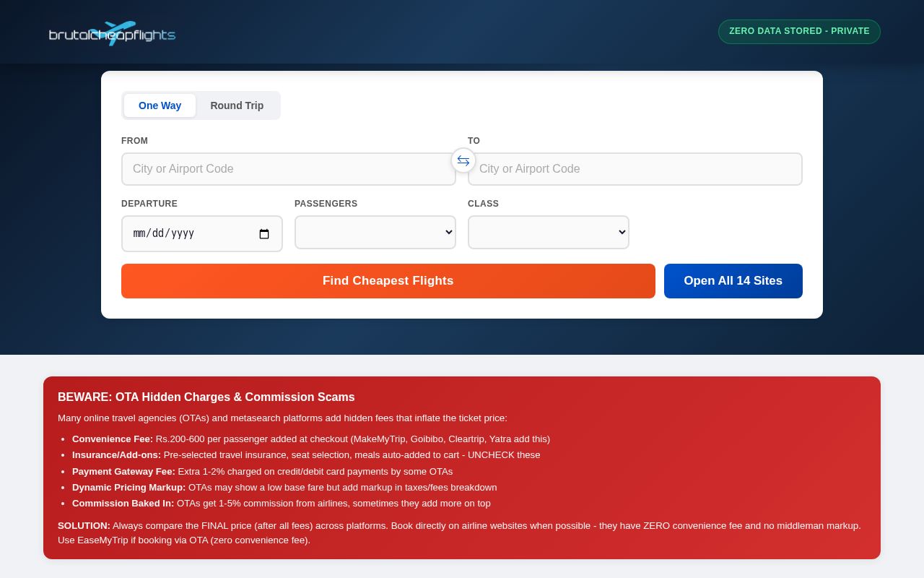This screenshot has height=578, width=924.
Task: Click the BEWARE: OTA Hidden Charges heading
Action: [206, 397]
